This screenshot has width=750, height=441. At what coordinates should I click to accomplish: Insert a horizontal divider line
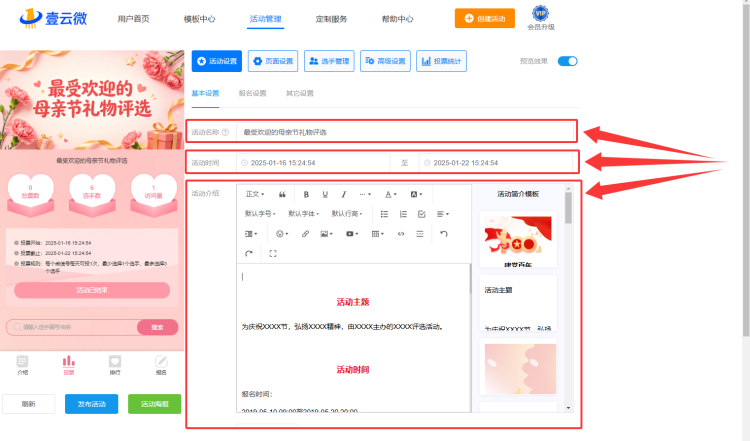[x=419, y=234]
